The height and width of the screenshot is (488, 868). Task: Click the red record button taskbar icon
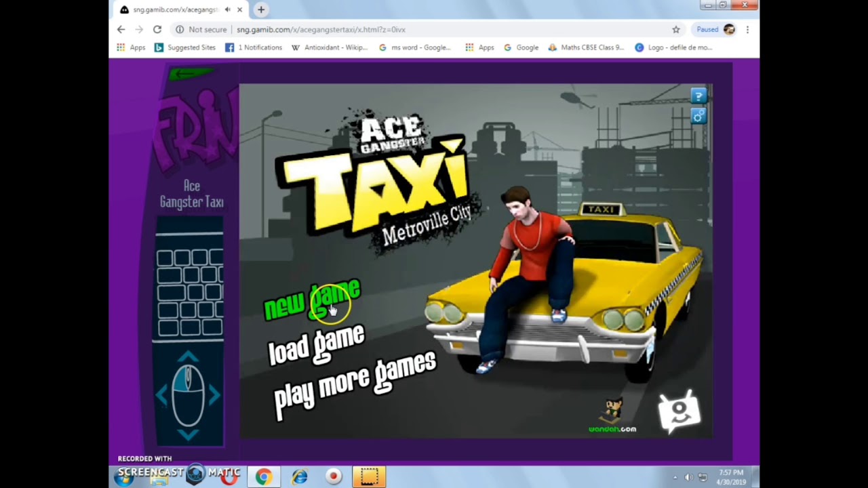[333, 476]
